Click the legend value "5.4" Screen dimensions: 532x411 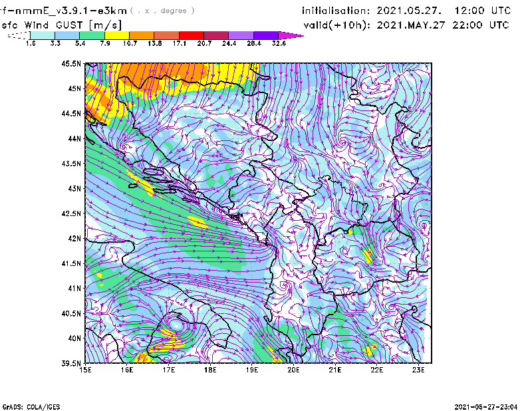pos(80,43)
